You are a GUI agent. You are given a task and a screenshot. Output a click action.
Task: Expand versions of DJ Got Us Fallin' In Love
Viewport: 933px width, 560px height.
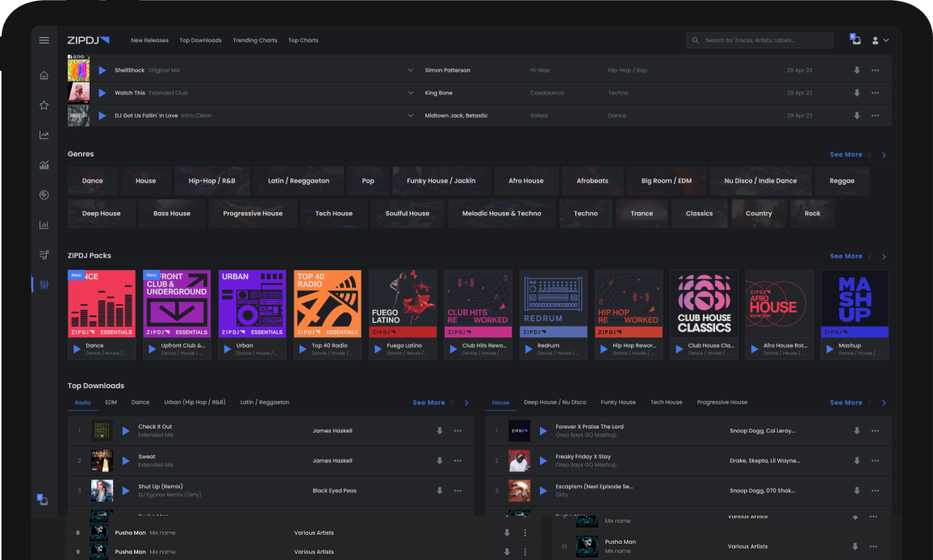pyautogui.click(x=411, y=115)
